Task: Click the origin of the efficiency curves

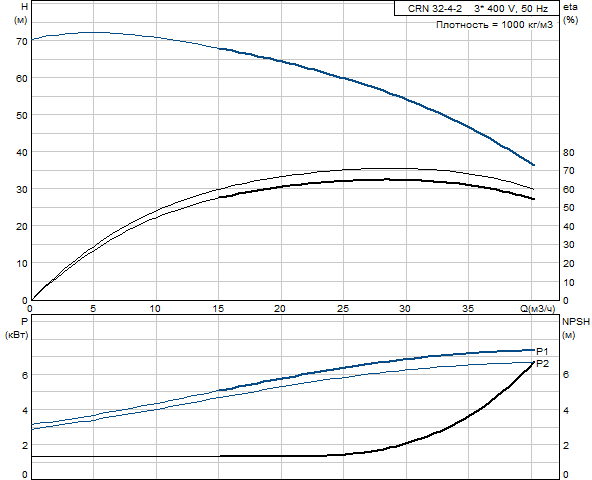Action: tap(31, 300)
